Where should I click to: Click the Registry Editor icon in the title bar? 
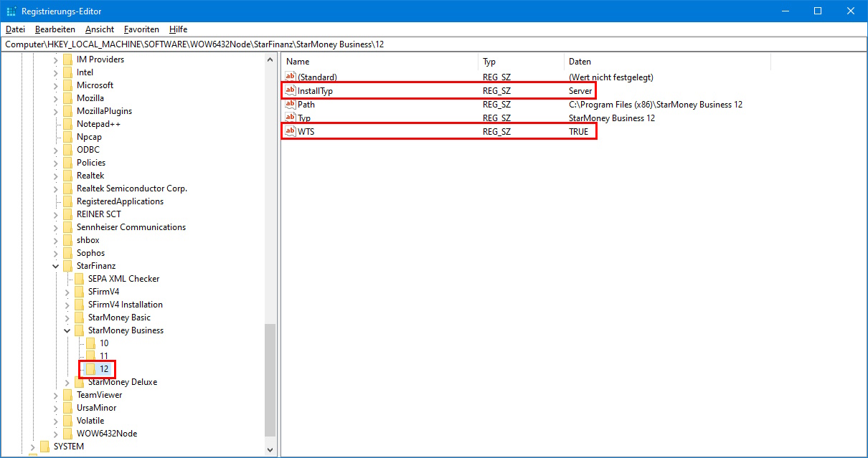pos(11,11)
